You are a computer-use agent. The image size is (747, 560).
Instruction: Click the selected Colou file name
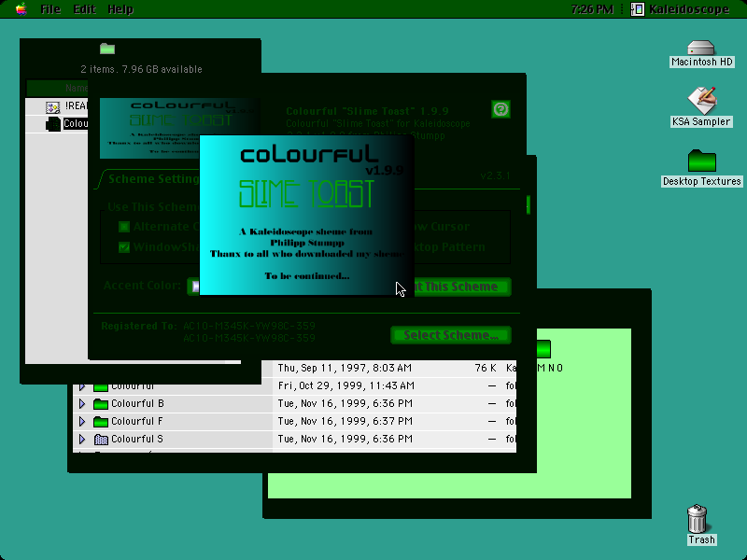tap(76, 124)
